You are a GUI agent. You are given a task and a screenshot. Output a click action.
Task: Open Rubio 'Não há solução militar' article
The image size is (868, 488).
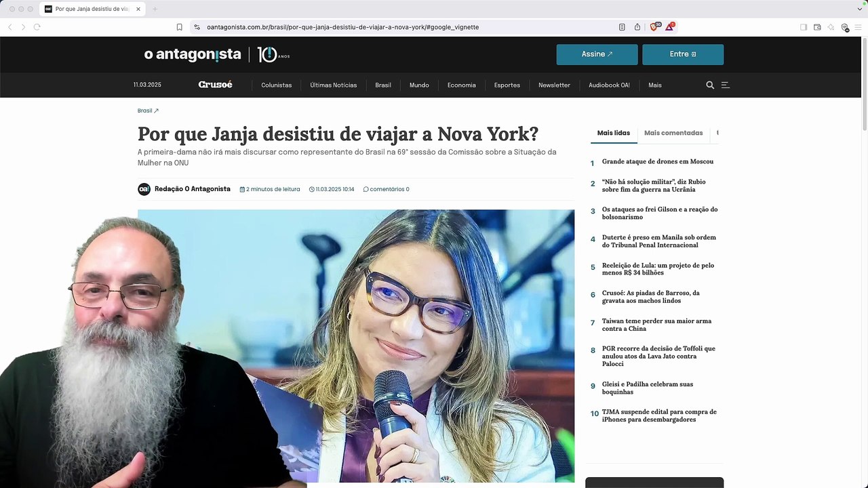tap(654, 186)
